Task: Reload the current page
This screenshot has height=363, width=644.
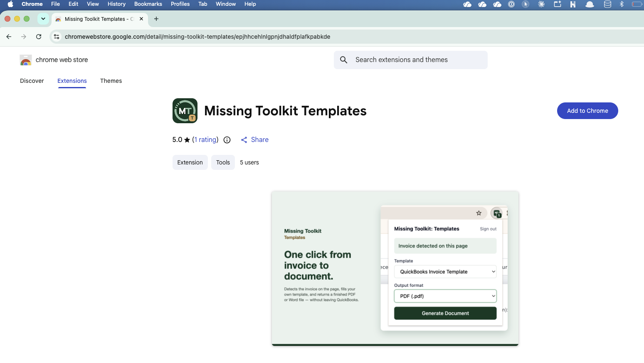Action: pyautogui.click(x=39, y=37)
